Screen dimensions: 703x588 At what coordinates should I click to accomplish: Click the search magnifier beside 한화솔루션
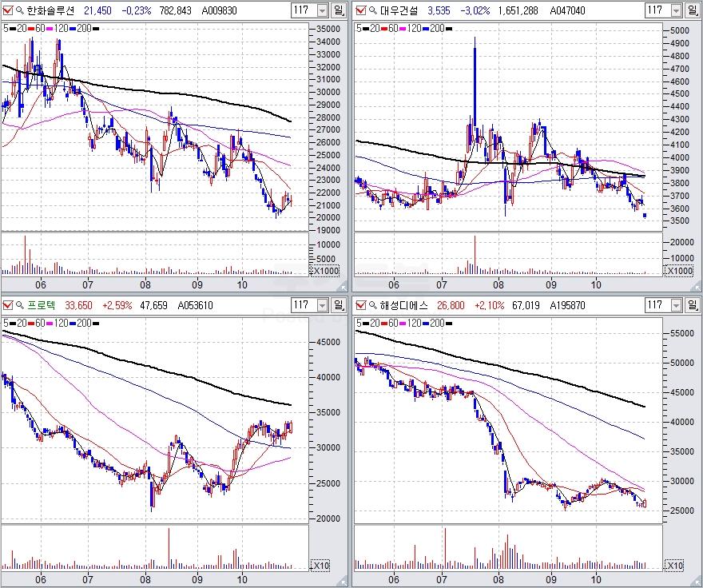(19, 10)
